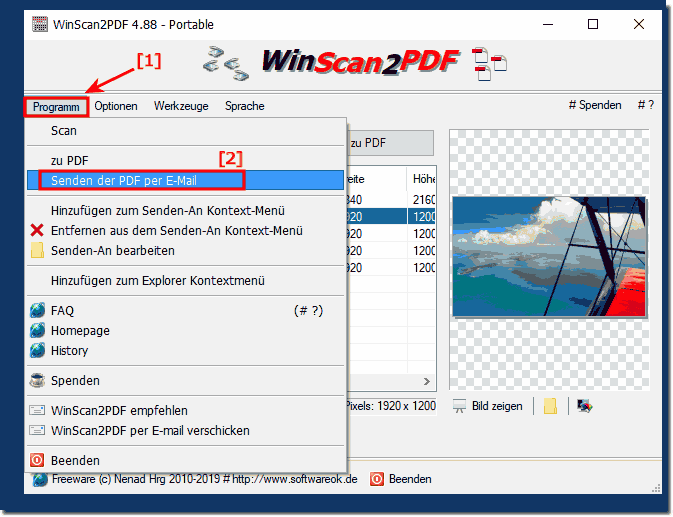Maximize the WinScan2PDF window
This screenshot has height=517, width=673.
593,24
